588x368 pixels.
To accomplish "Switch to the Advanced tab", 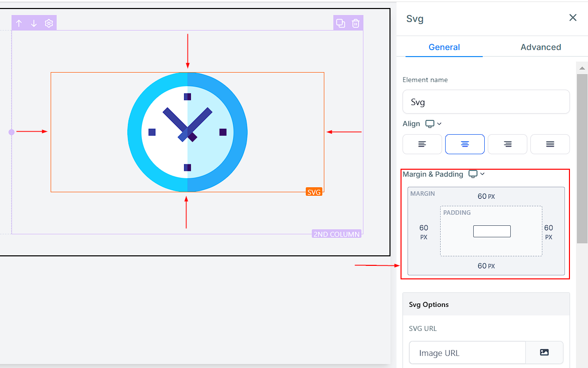I will 541,47.
